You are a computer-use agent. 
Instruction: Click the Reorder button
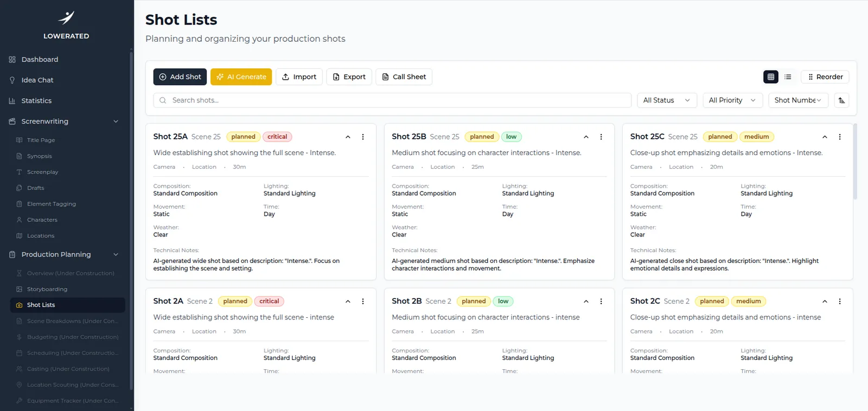[x=825, y=77]
